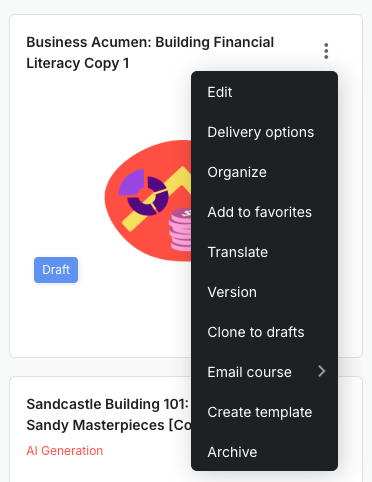Open the Email course submenu item

264,372
